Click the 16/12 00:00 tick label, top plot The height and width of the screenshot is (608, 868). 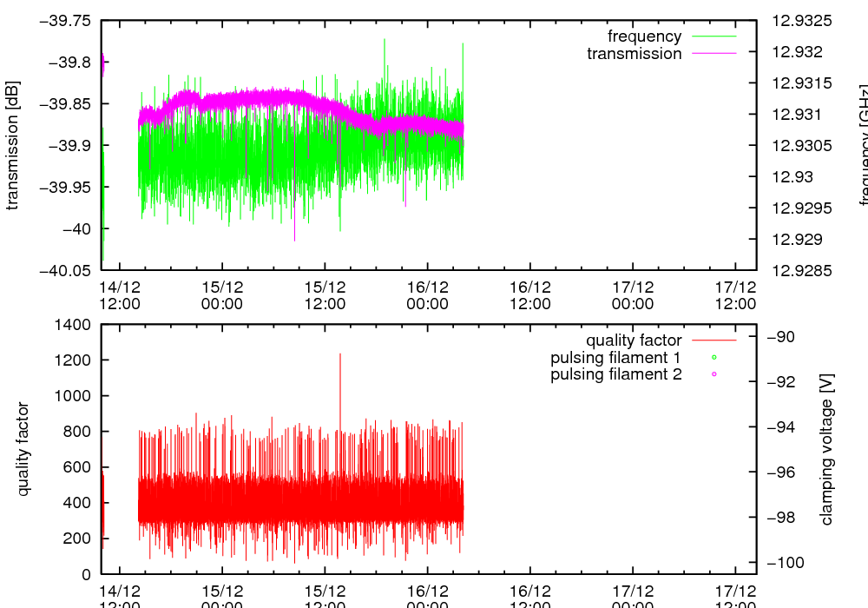pos(427,294)
